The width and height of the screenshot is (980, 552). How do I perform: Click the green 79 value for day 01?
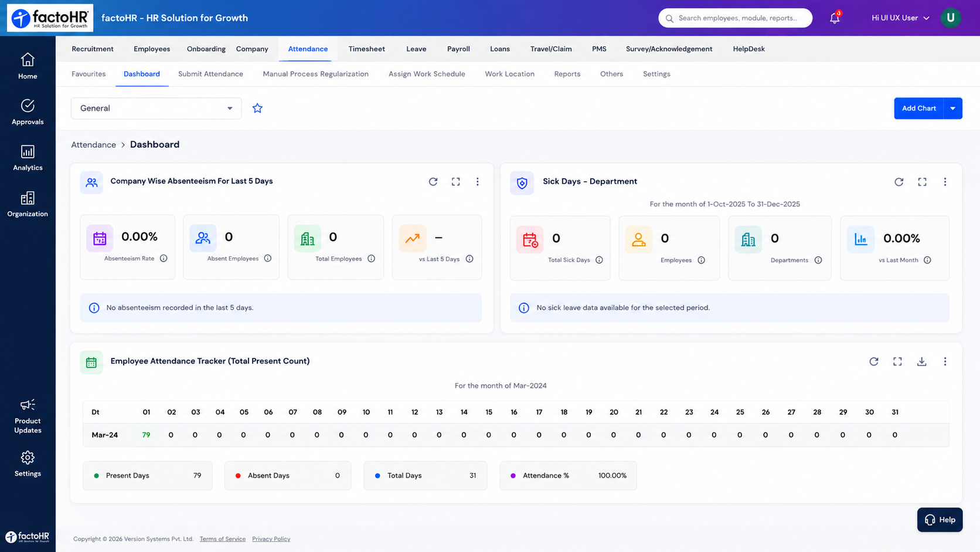146,435
